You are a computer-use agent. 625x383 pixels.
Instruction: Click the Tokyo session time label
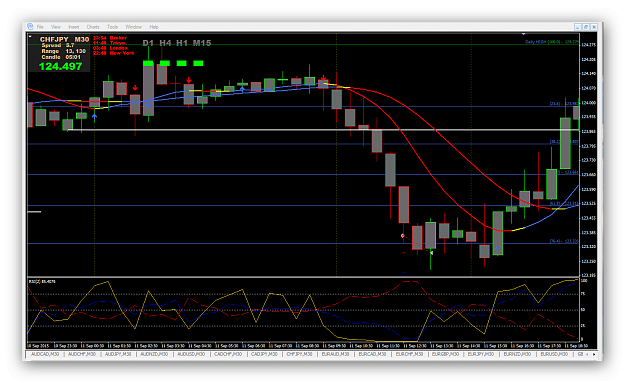pyautogui.click(x=109, y=43)
